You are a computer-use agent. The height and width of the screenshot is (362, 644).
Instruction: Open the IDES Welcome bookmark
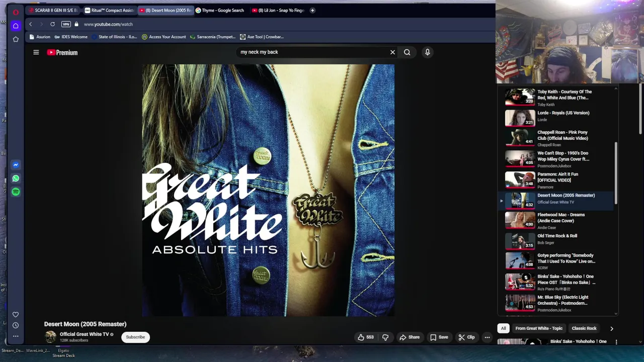tap(71, 37)
